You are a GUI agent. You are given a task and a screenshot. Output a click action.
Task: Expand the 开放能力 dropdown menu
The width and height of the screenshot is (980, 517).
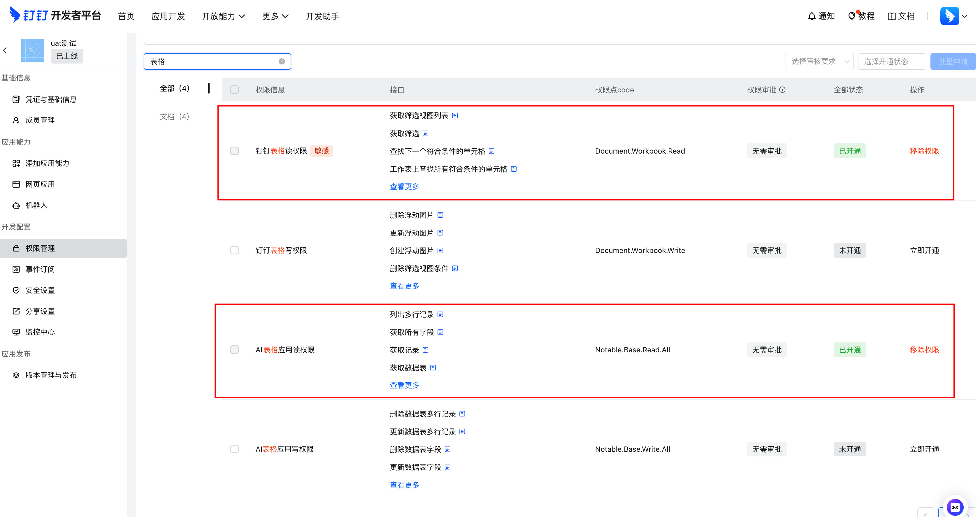click(223, 16)
